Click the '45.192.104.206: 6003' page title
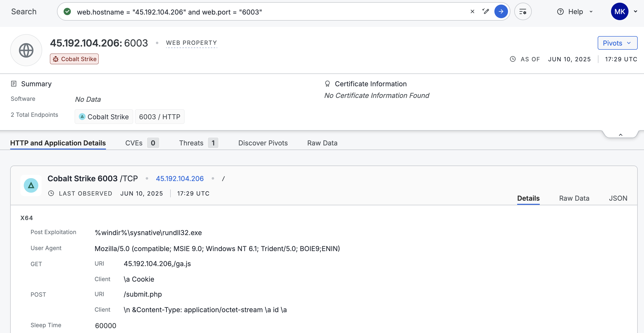 pos(99,43)
